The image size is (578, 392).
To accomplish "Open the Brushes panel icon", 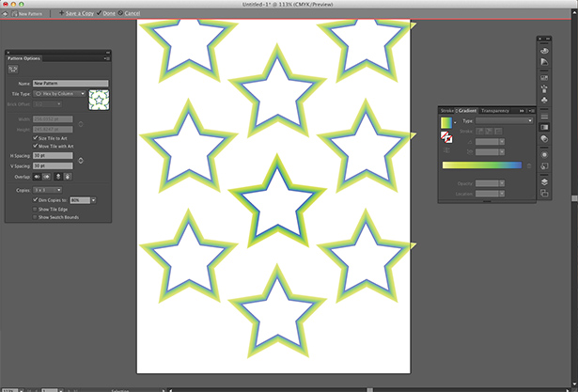I will (544, 89).
